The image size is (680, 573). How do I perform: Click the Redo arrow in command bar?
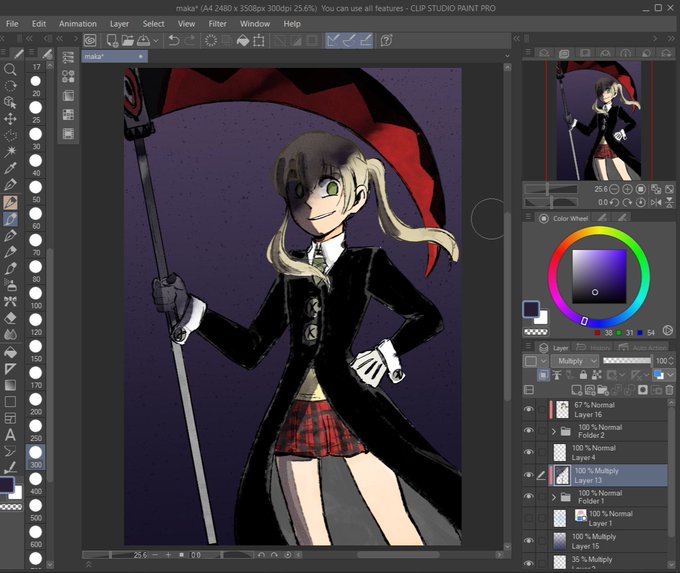click(x=190, y=41)
